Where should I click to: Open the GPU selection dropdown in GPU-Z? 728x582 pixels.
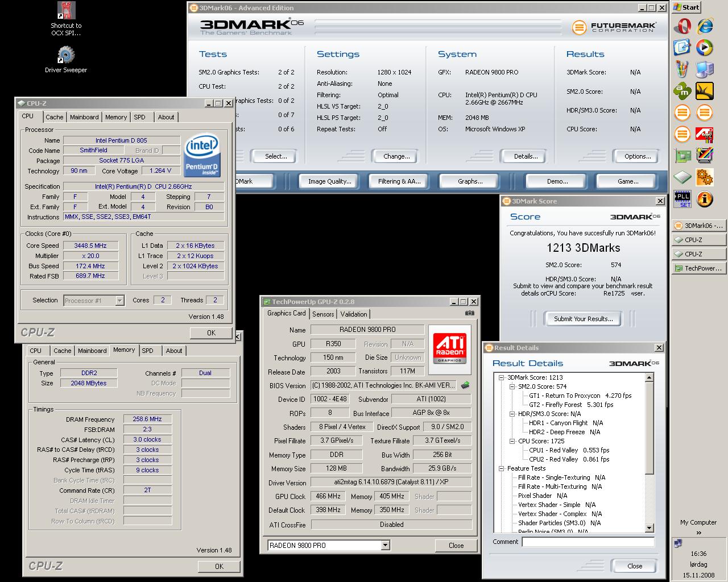[x=385, y=545]
